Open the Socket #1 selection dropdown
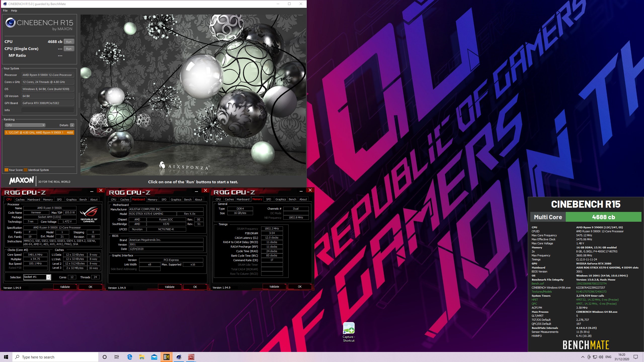Viewport: 644px width, 362px height. point(37,277)
